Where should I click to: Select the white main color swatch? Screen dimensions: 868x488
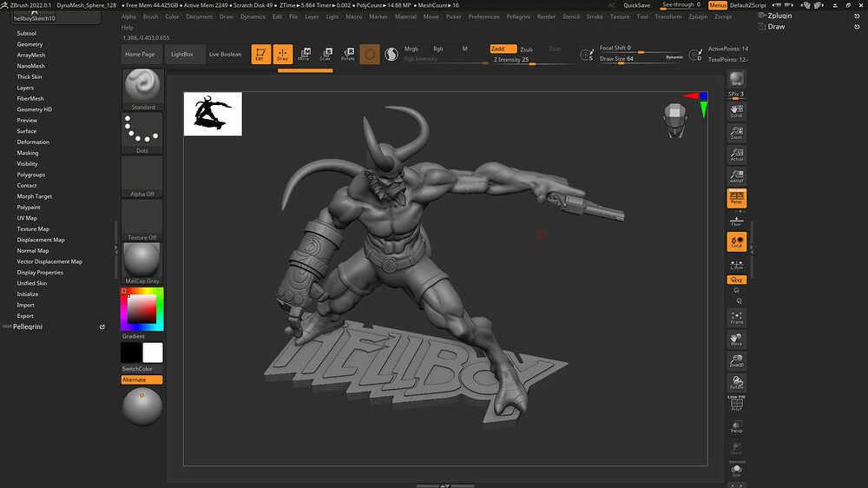tap(153, 353)
